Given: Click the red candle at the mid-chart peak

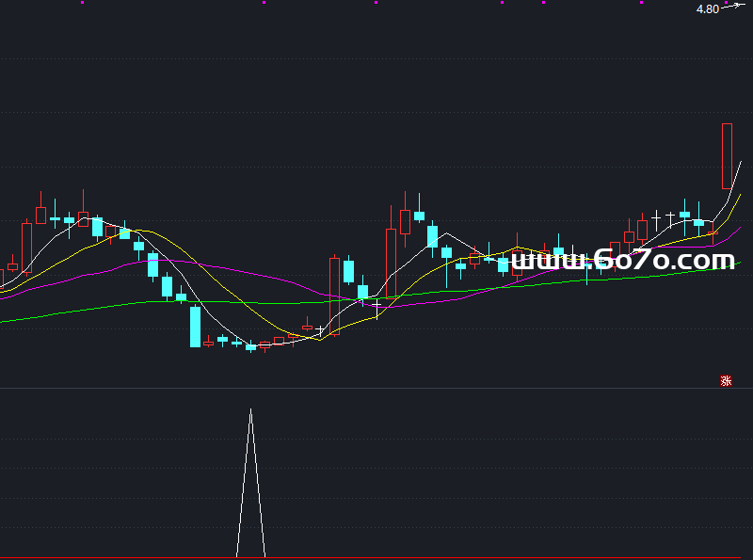Looking at the screenshot, I should pos(405,221).
